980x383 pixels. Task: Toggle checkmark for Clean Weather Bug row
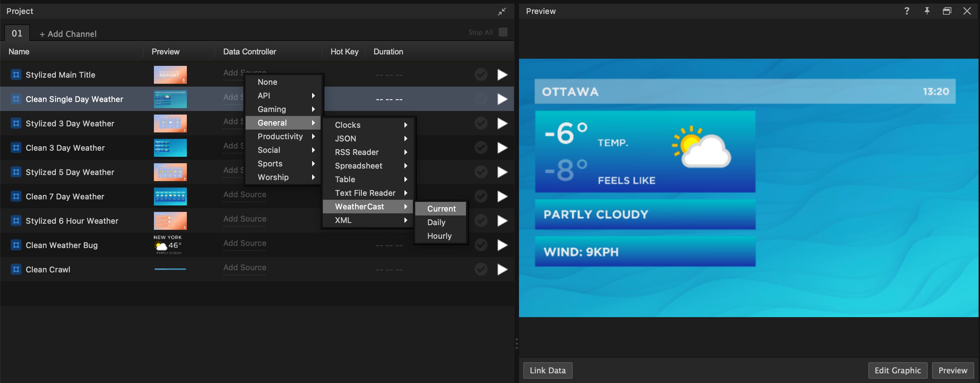pyautogui.click(x=481, y=245)
